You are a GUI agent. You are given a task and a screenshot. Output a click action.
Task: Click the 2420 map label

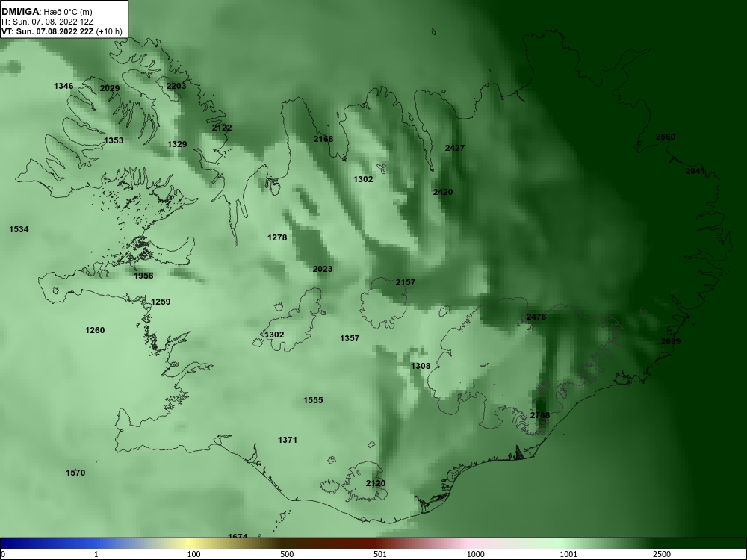click(x=442, y=192)
